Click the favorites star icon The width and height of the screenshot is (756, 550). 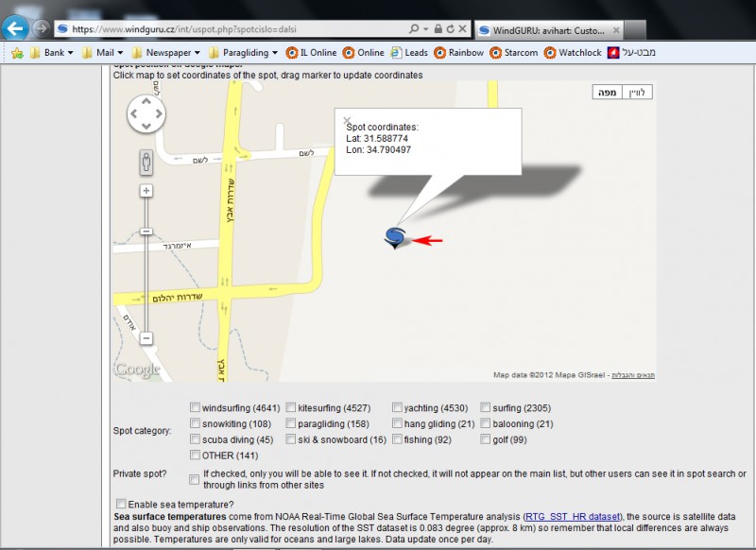coord(17,53)
